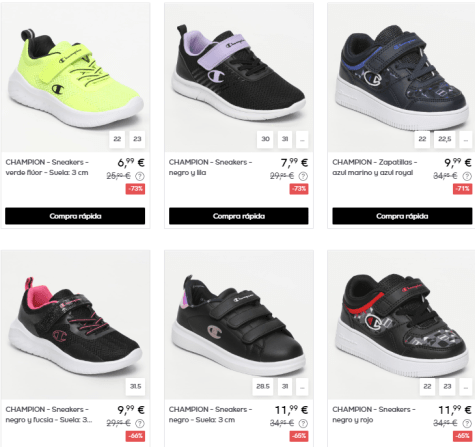Click price info icon on green flúor sneakers
This screenshot has width=475, height=447.
140,176
